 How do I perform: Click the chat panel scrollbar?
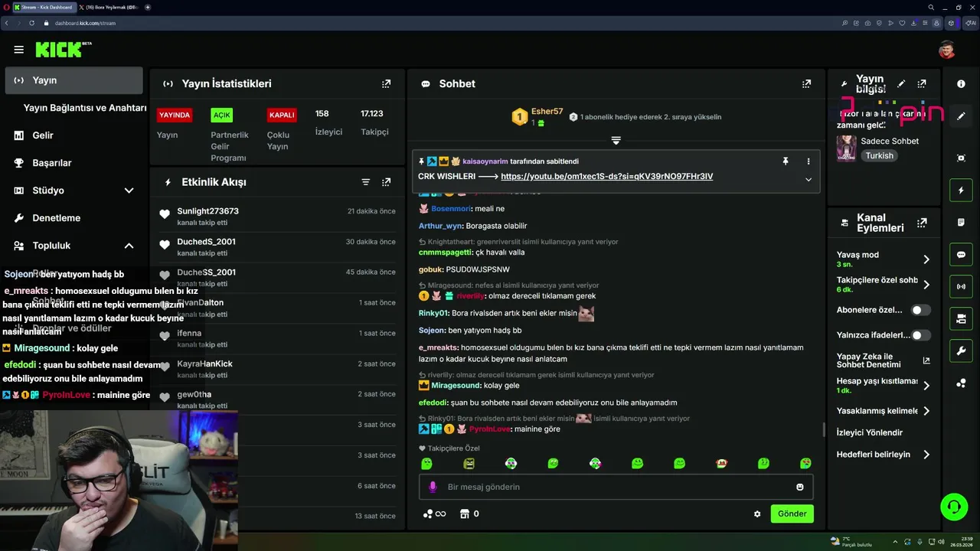pyautogui.click(x=824, y=429)
